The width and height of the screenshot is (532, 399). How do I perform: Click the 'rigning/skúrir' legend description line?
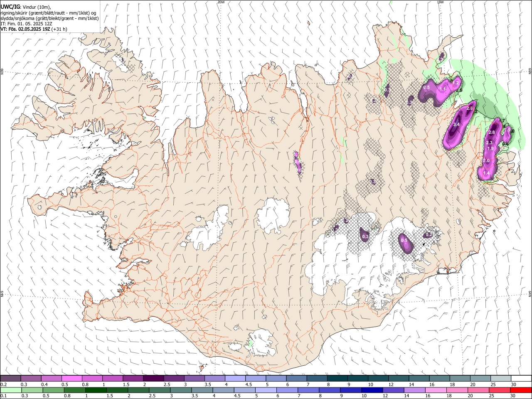(x=48, y=13)
